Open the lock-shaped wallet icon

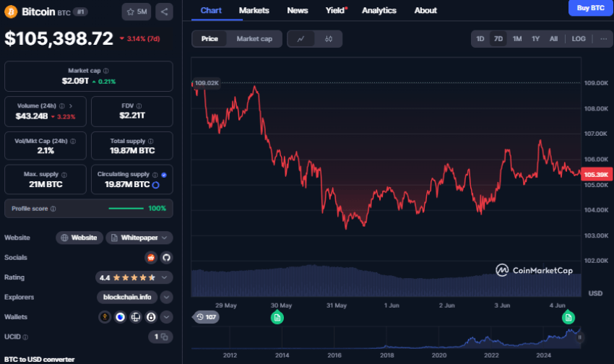tap(151, 317)
